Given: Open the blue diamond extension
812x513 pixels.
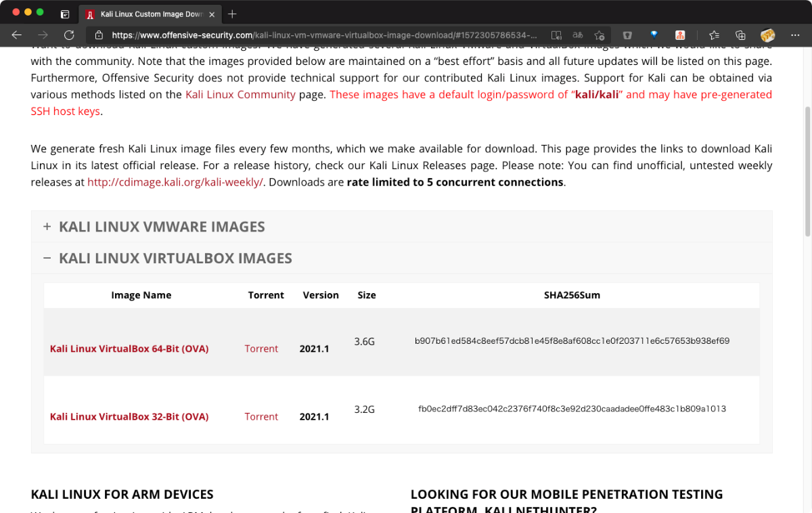Looking at the screenshot, I should 654,35.
